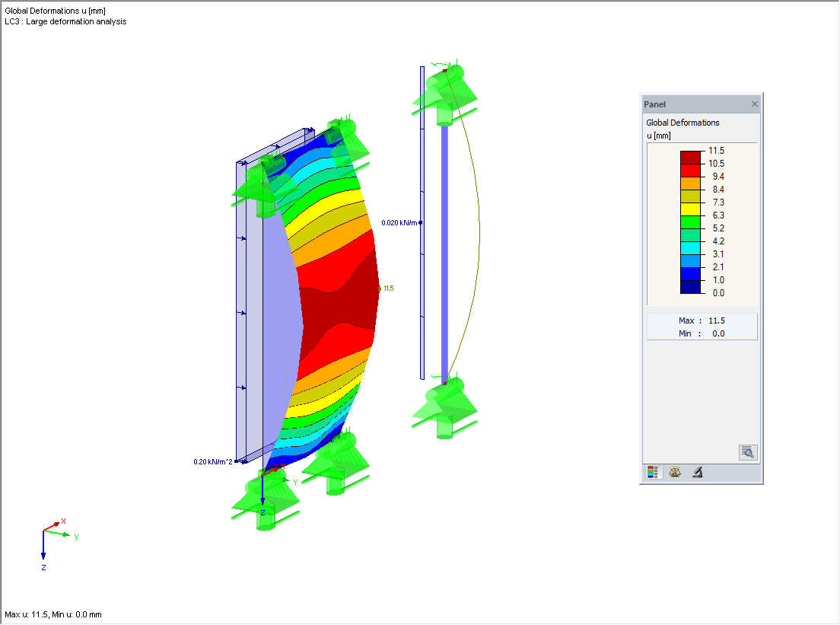
Task: Pick the olive 8.4 legend color
Action: pyautogui.click(x=691, y=196)
